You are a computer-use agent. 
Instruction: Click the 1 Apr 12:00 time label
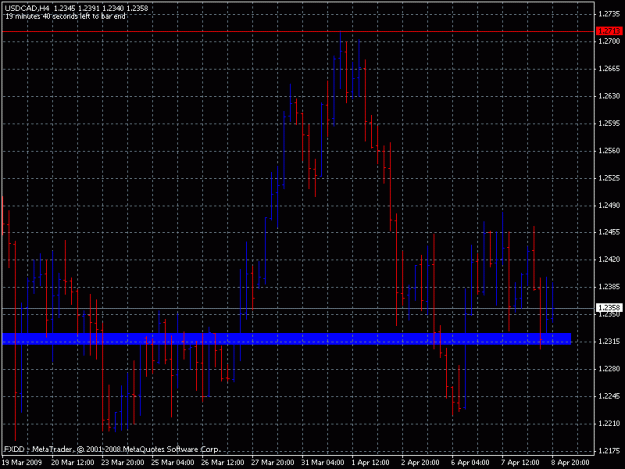pyautogui.click(x=370, y=462)
